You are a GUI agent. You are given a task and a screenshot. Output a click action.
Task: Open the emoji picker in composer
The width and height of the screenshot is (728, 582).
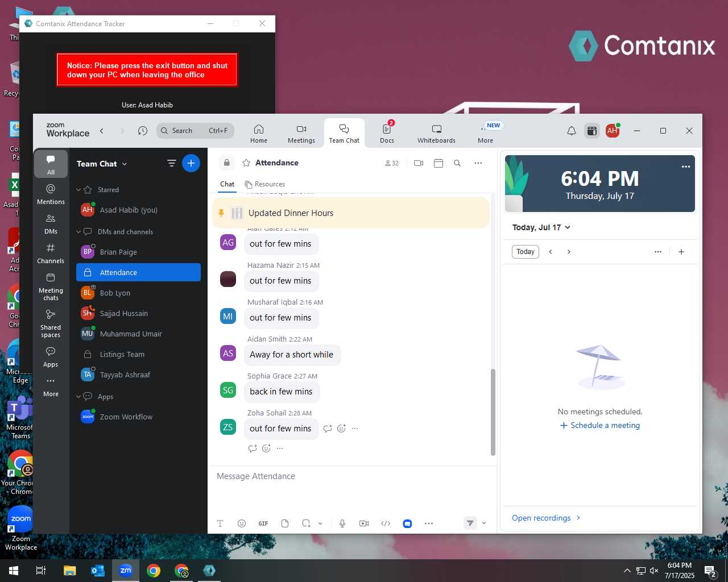(x=242, y=523)
